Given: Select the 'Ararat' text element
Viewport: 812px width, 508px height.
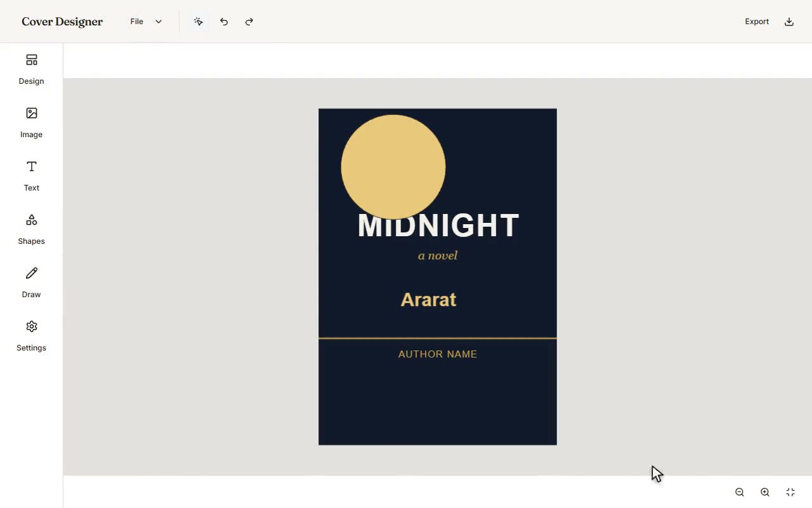Looking at the screenshot, I should pyautogui.click(x=428, y=300).
